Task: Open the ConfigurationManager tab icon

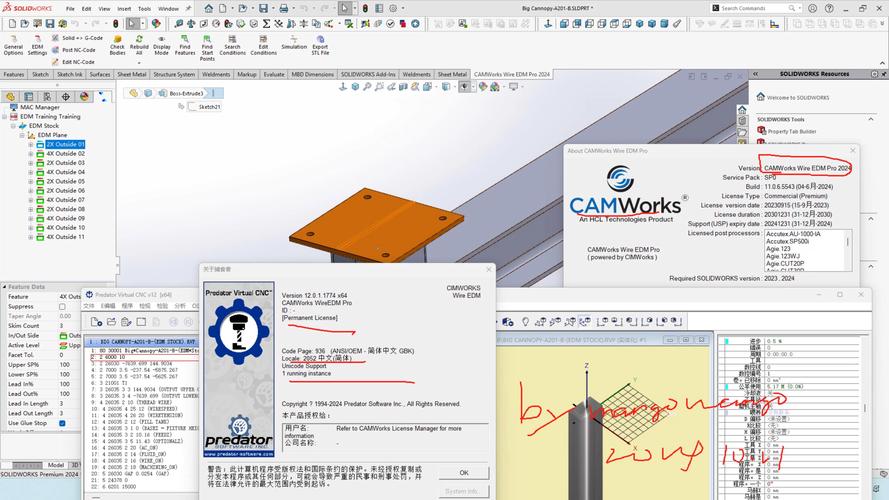Action: 47,96
